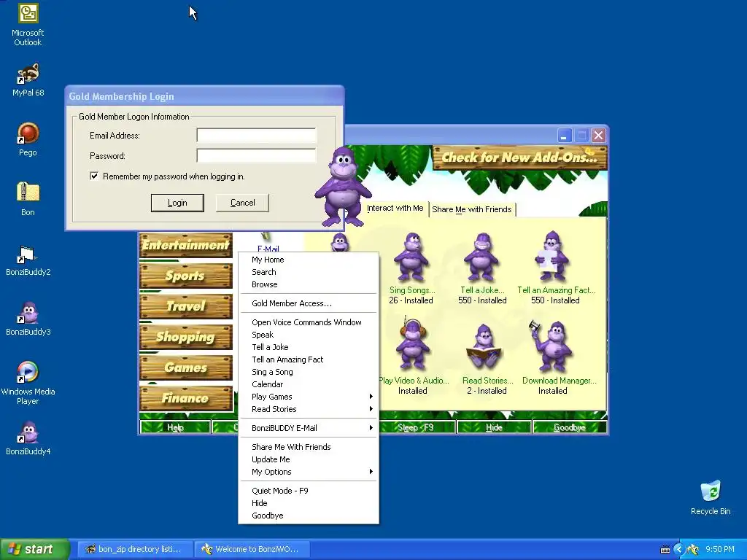
Task: Open the Travel wooden sign
Action: click(x=186, y=306)
